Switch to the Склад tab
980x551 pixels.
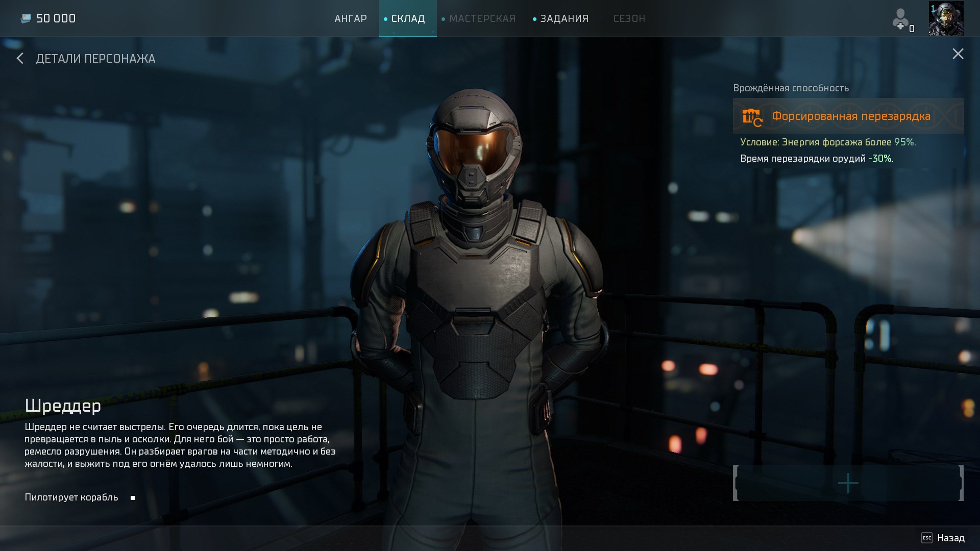point(408,19)
